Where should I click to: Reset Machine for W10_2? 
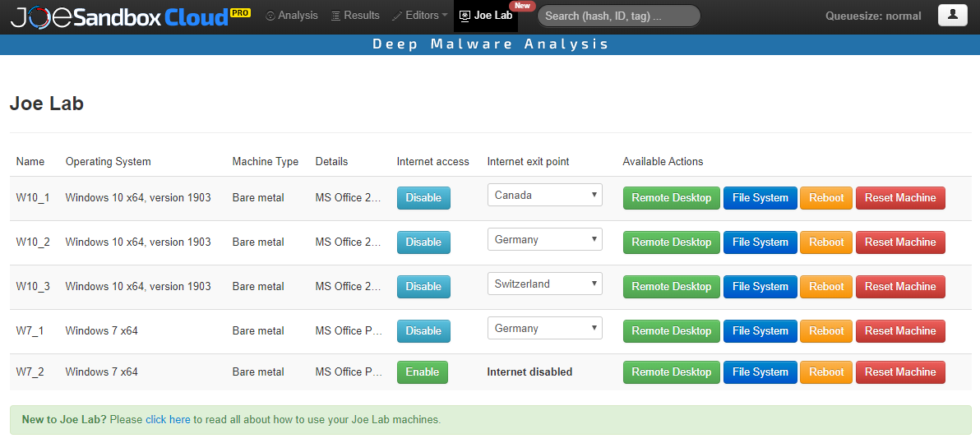point(900,242)
